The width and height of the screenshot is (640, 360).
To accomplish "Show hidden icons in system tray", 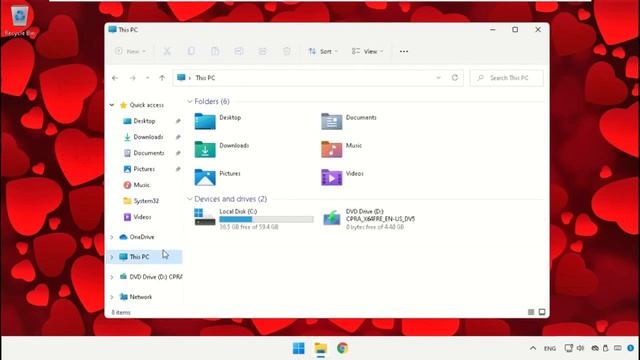I will [x=533, y=348].
